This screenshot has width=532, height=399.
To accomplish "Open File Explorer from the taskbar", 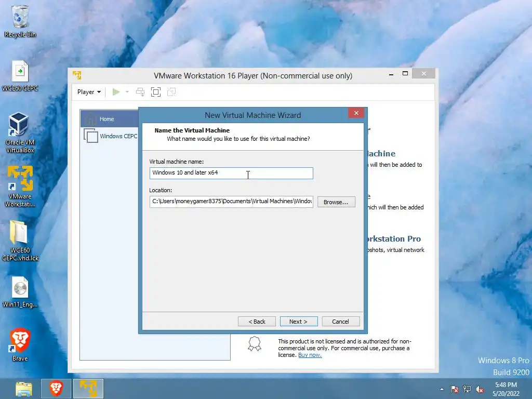I will pos(24,389).
